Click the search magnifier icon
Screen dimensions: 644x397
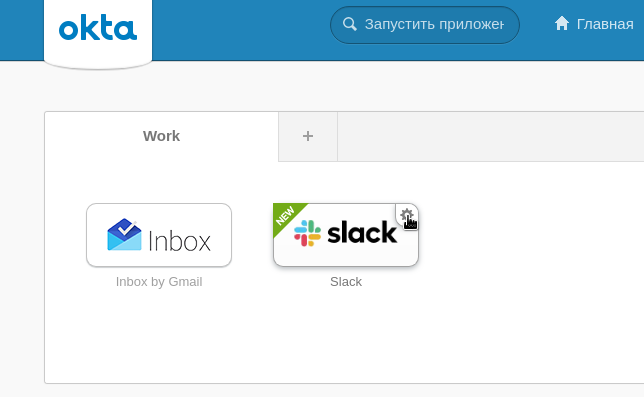pos(350,24)
